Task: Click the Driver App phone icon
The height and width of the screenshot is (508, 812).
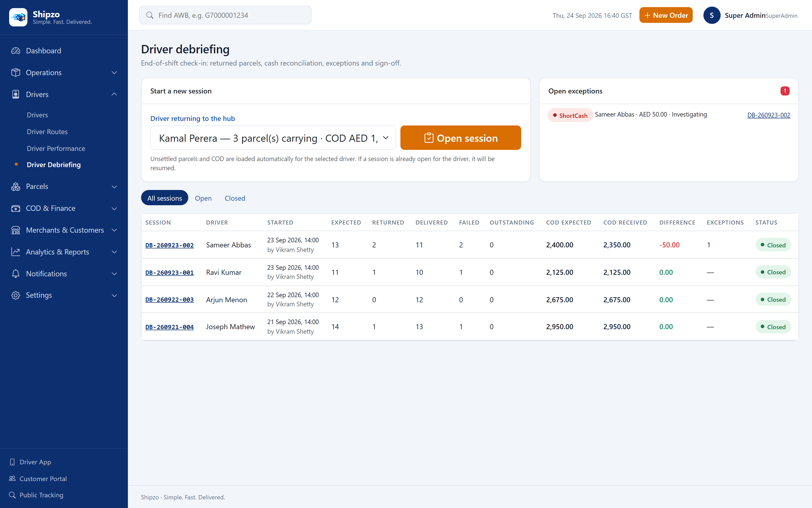Action: pos(12,462)
